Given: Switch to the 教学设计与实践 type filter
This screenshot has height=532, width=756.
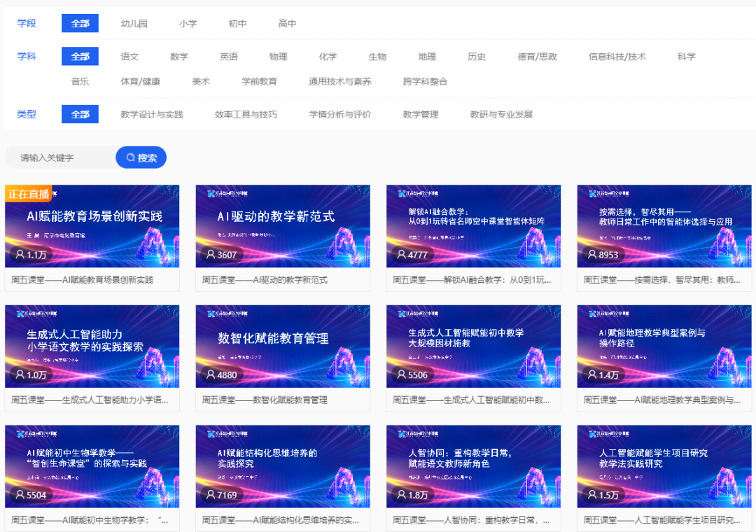Looking at the screenshot, I should [x=153, y=114].
